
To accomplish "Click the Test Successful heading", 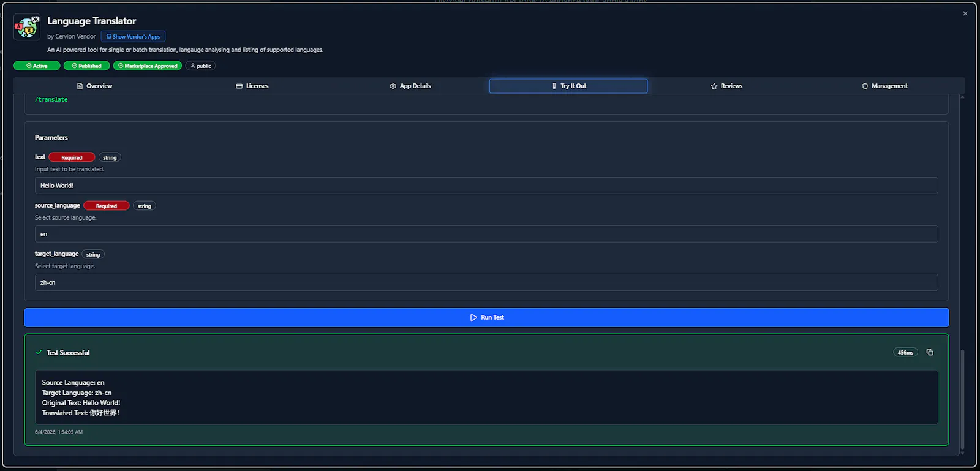I will pyautogui.click(x=68, y=353).
